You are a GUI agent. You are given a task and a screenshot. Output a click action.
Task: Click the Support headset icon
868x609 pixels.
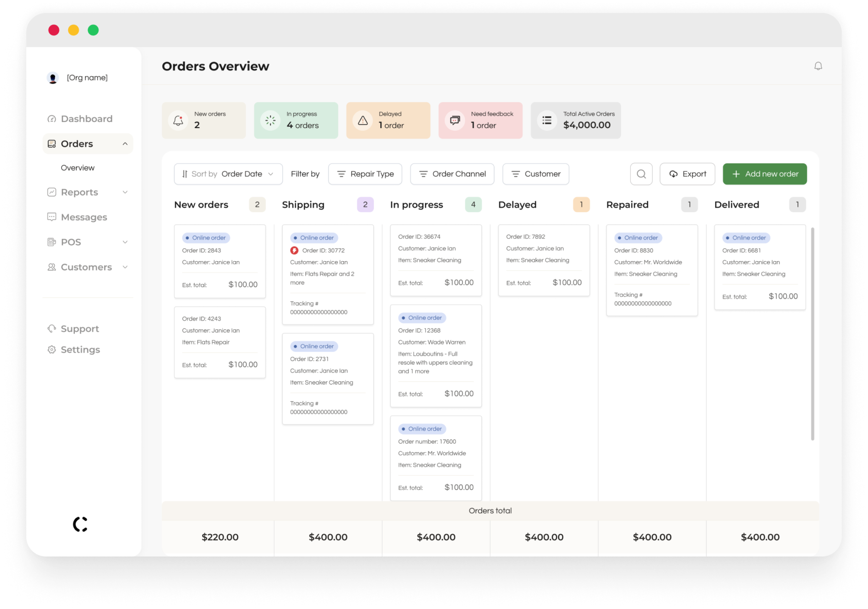coord(52,329)
